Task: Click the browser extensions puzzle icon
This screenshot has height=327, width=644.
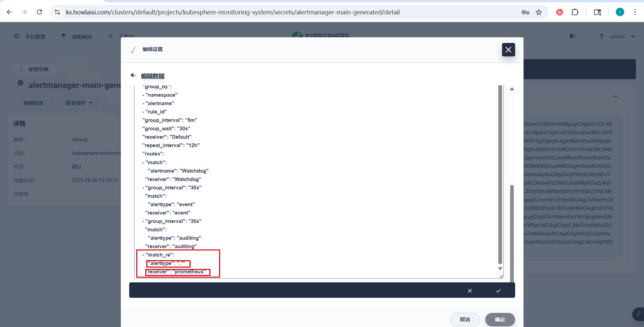Action: click(575, 12)
